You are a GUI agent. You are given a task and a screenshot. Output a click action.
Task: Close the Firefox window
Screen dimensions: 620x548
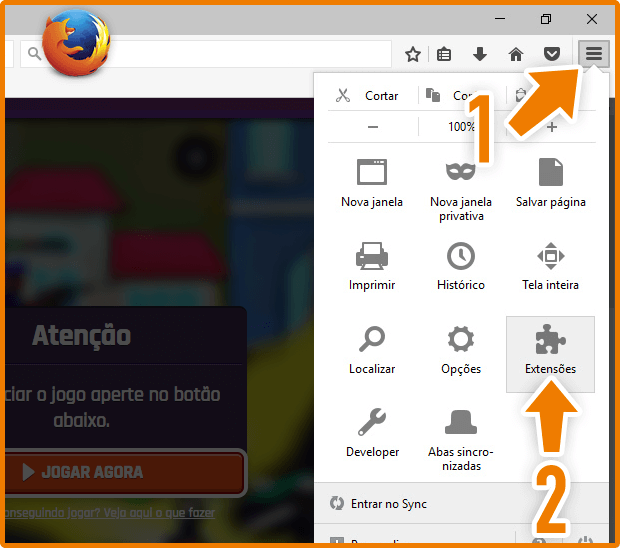pyautogui.click(x=592, y=19)
